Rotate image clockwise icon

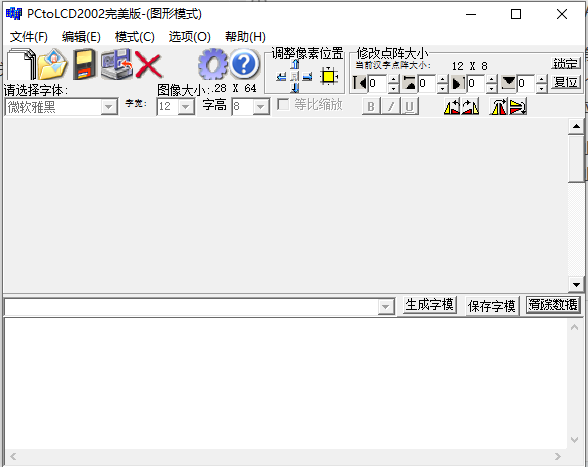[470, 107]
